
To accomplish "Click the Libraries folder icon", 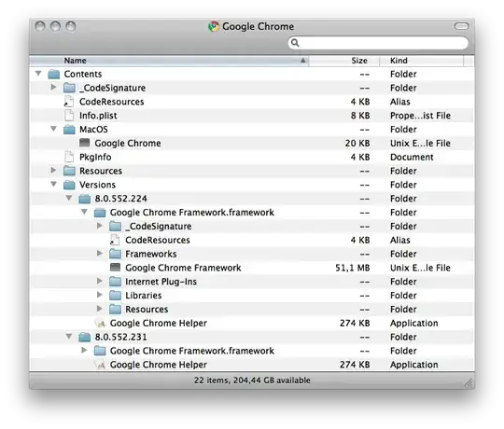I will 115,296.
